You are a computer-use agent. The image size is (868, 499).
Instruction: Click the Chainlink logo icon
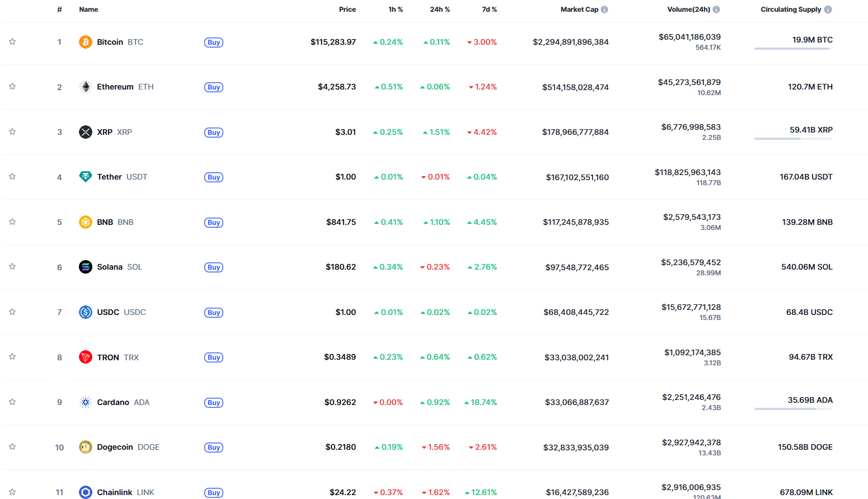85,492
